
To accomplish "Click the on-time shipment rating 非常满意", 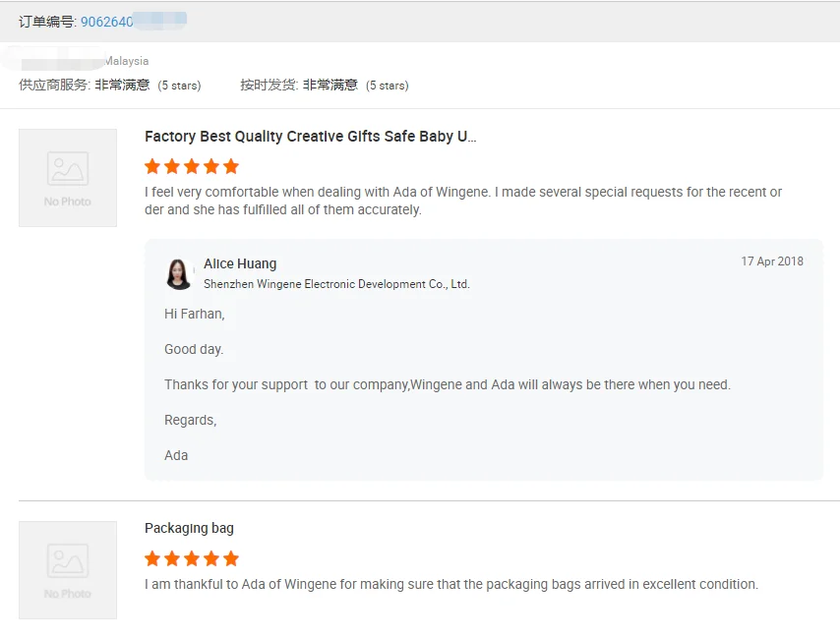I will pyautogui.click(x=330, y=86).
